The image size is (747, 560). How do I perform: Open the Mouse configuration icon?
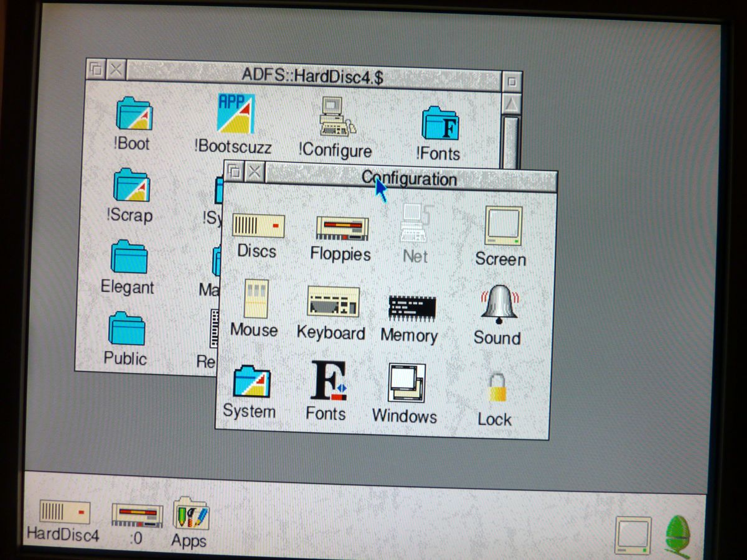point(255,299)
